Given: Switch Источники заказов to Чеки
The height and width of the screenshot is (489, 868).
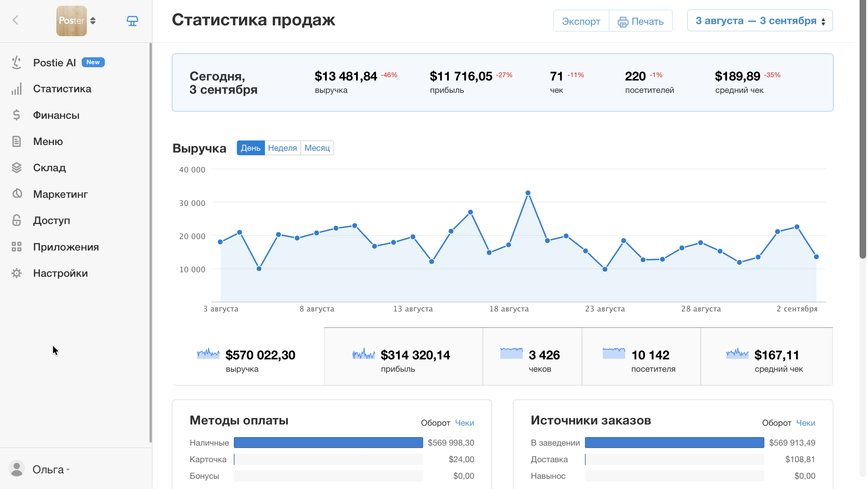Looking at the screenshot, I should 806,423.
